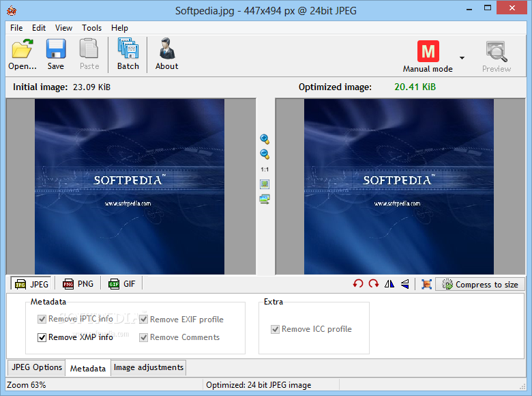This screenshot has width=532, height=396.
Task: Switch to GIF format tab
Action: [122, 284]
